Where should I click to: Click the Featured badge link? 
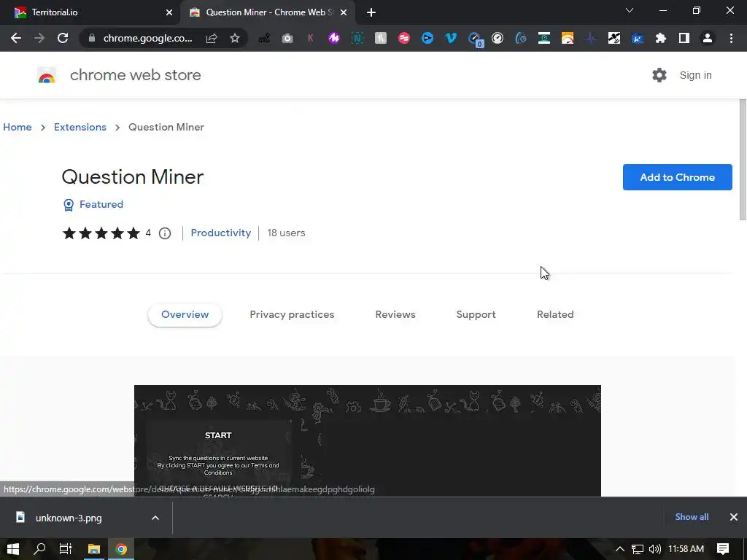(x=93, y=205)
